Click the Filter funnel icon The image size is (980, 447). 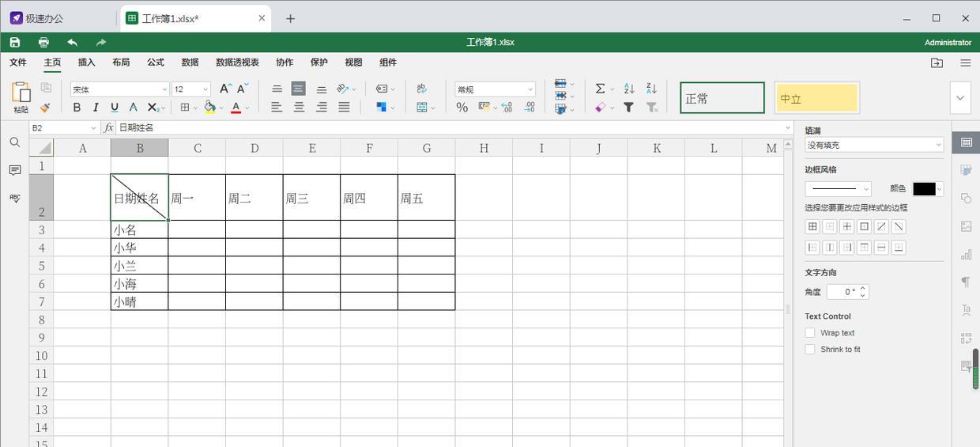629,107
